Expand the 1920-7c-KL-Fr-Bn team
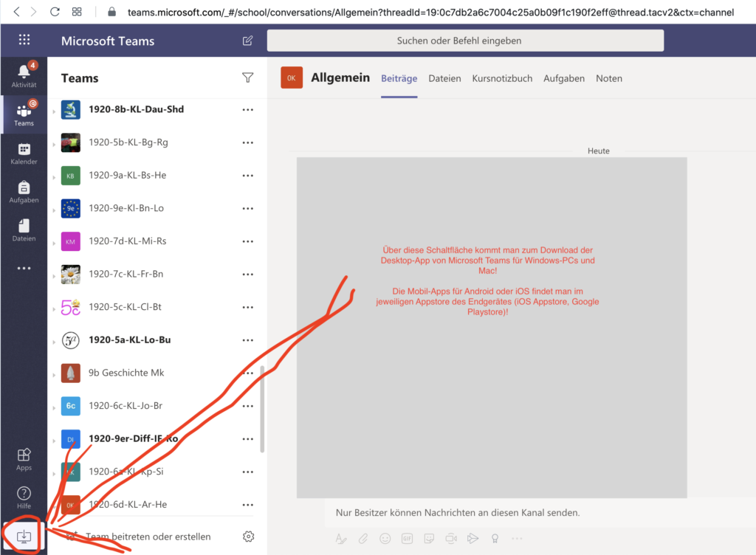756x555 pixels. click(x=54, y=276)
